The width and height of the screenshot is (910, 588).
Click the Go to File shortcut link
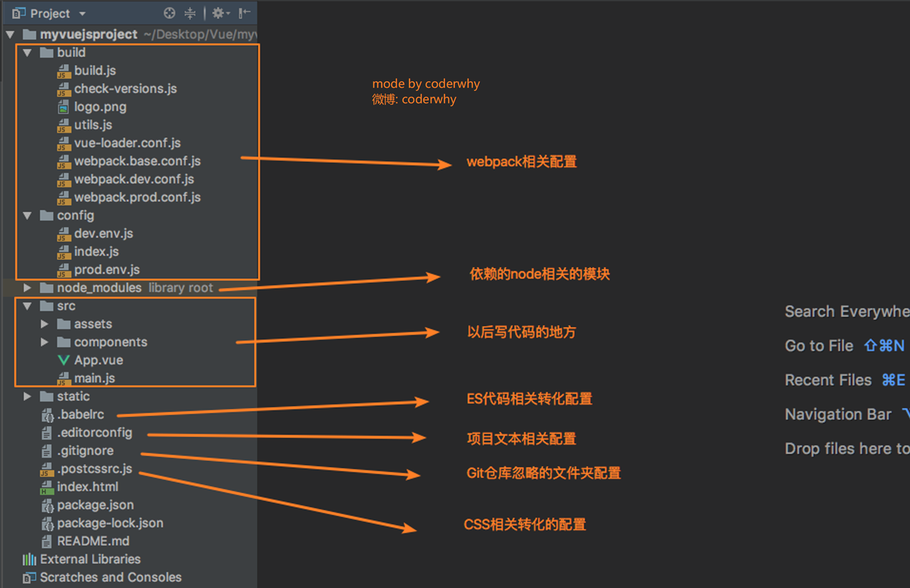pos(818,345)
